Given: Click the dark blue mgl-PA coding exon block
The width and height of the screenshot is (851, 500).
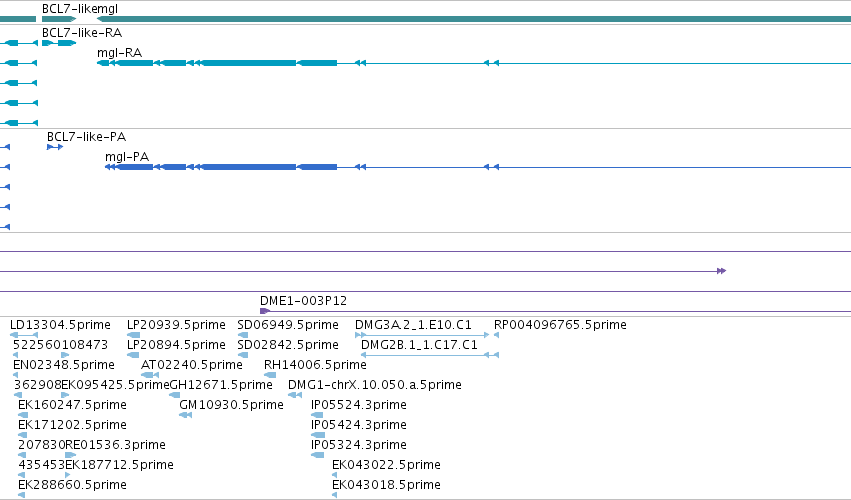Looking at the screenshot, I should (249, 167).
